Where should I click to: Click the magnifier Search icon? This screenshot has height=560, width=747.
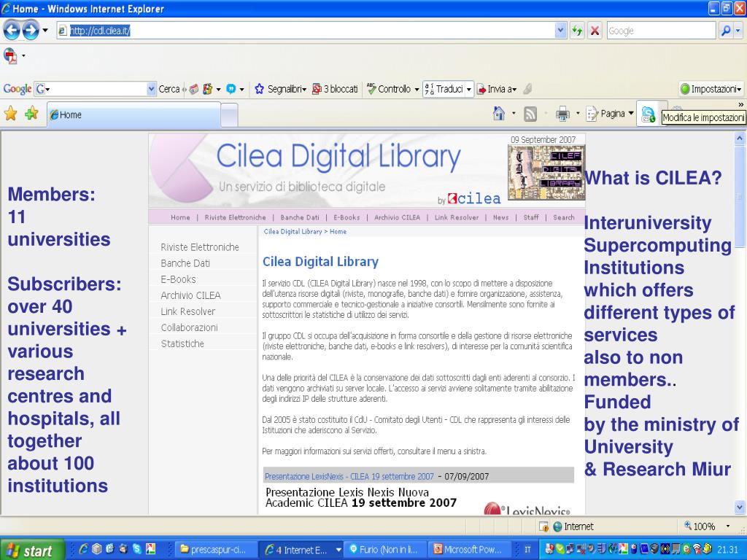[x=726, y=31]
